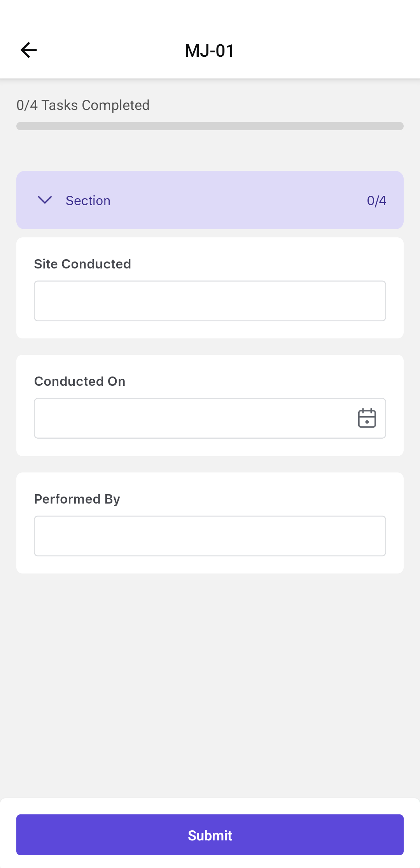Click the 0/4 Tasks Completed text
420x868 pixels.
tap(83, 105)
